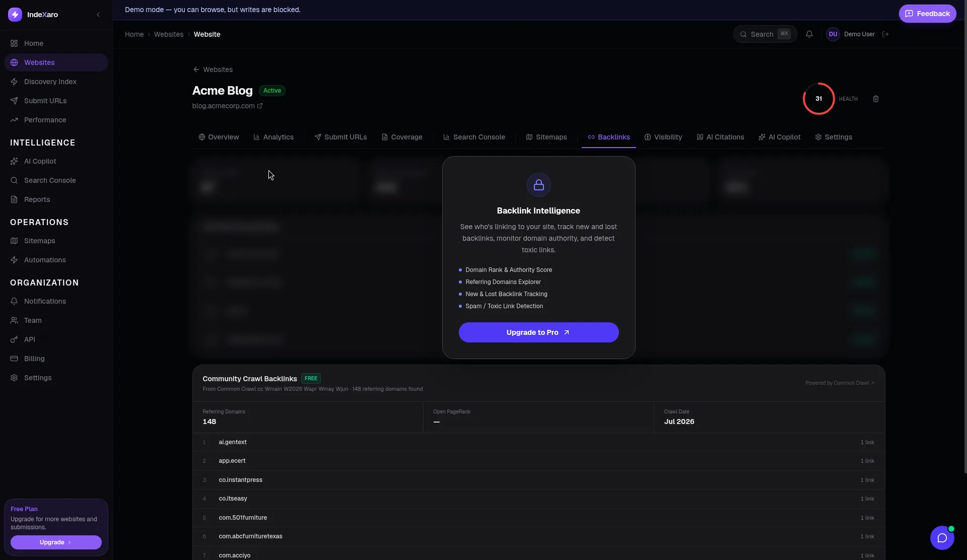Click the DU user avatar
This screenshot has width=967, height=560.
[x=833, y=34]
